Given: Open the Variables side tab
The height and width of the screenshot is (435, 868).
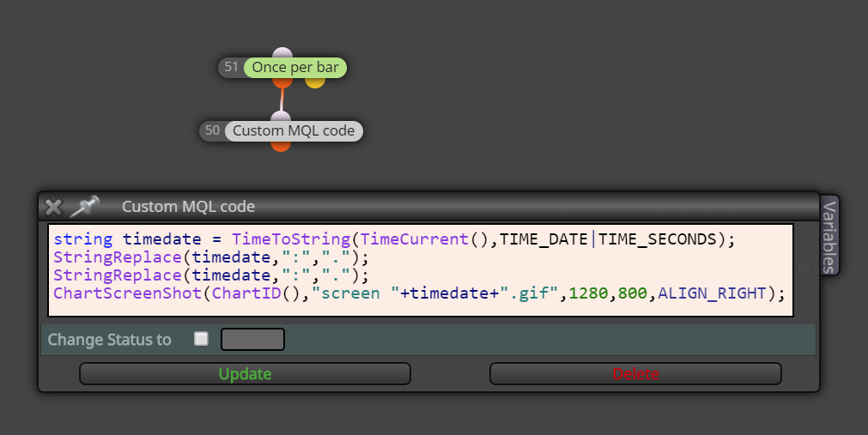Looking at the screenshot, I should 829,236.
